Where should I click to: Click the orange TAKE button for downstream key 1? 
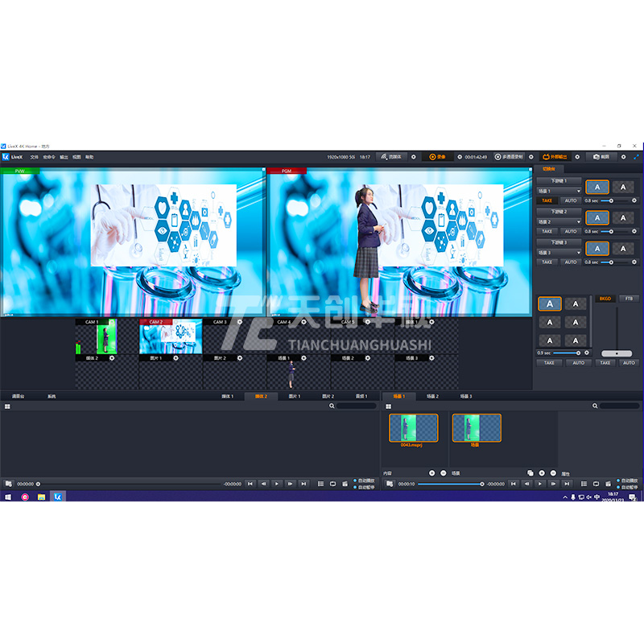pyautogui.click(x=547, y=200)
